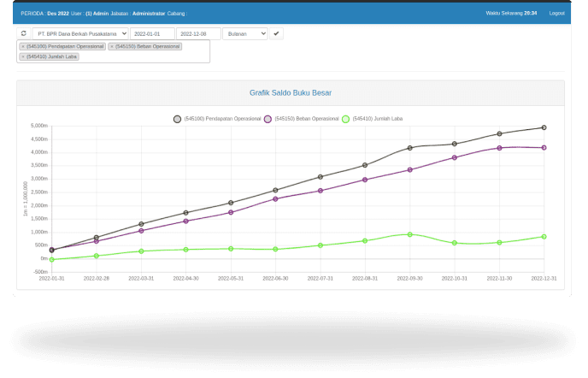Click inside the account multi-select box
Screen dimensions: 588x378
pyautogui.click(x=145, y=56)
